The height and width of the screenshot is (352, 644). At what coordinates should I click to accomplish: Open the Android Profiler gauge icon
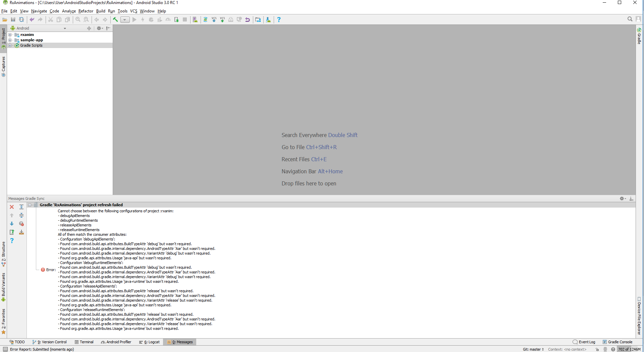coord(168,20)
